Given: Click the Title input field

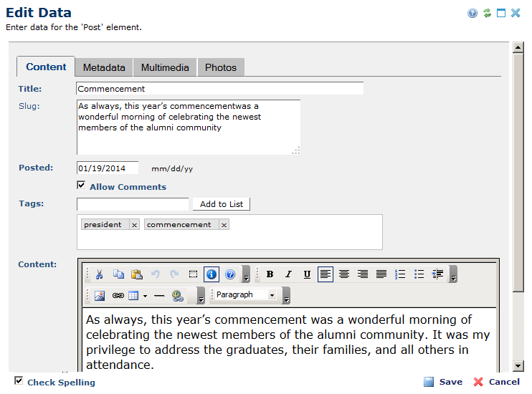Looking at the screenshot, I should click(220, 89).
